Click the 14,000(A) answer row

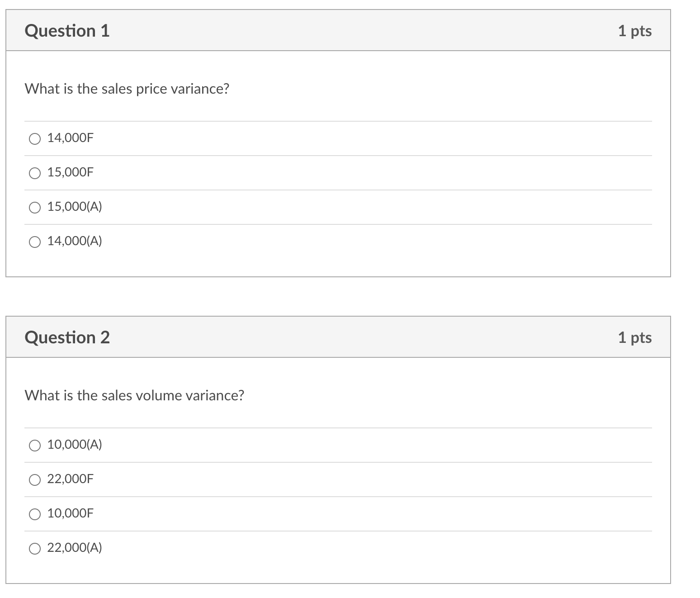point(181,241)
